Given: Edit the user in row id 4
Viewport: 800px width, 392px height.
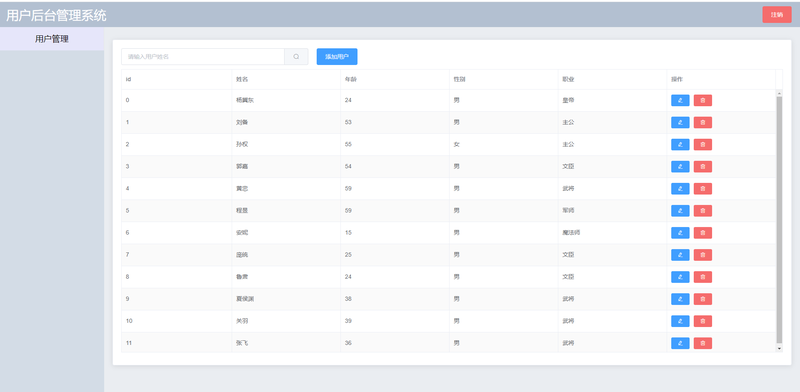Looking at the screenshot, I should pyautogui.click(x=680, y=189).
